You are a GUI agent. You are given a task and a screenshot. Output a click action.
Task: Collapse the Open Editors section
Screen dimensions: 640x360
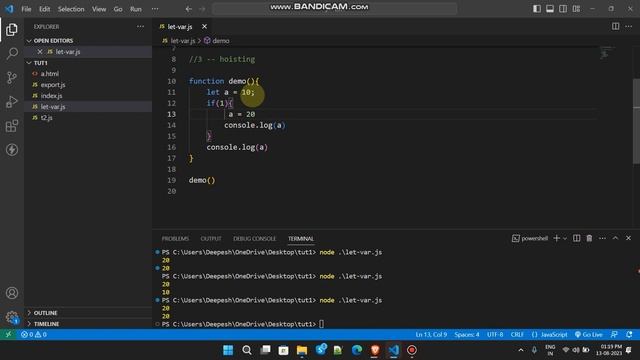[88, 41]
